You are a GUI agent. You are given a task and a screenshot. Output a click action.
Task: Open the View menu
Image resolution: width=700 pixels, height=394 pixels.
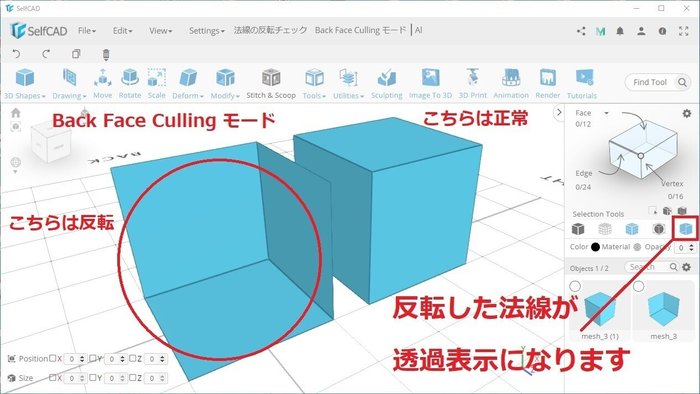[x=160, y=31]
